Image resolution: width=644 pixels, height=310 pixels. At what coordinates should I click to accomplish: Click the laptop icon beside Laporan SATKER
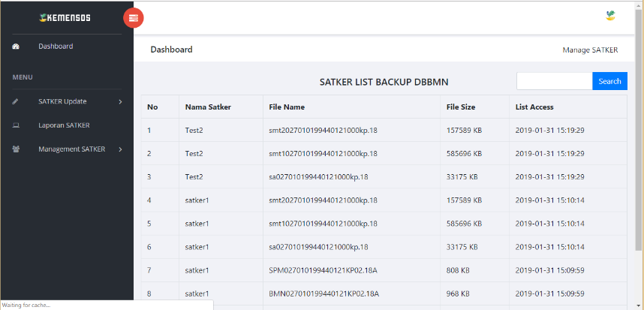[16, 125]
